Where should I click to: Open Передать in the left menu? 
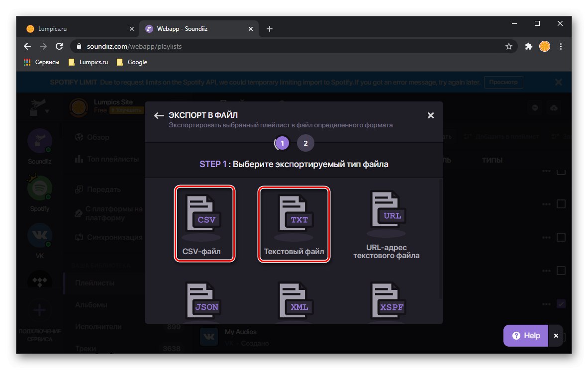(98, 189)
